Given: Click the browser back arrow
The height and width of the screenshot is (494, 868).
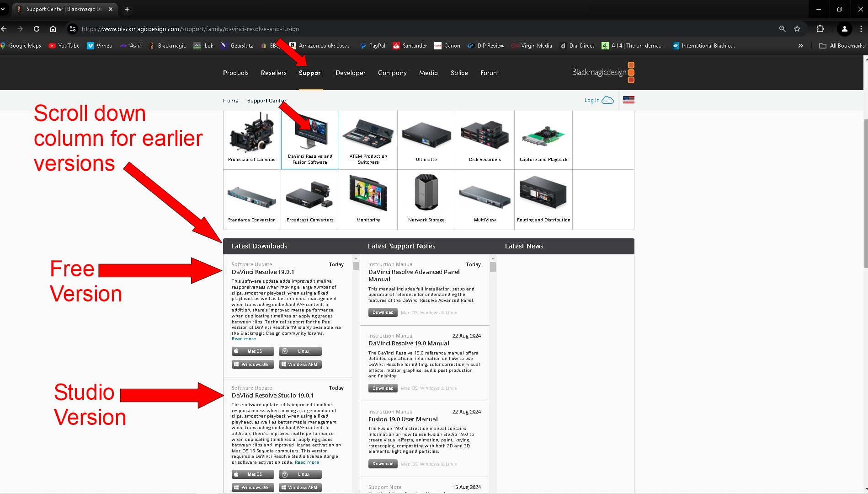Looking at the screenshot, I should click(x=4, y=29).
